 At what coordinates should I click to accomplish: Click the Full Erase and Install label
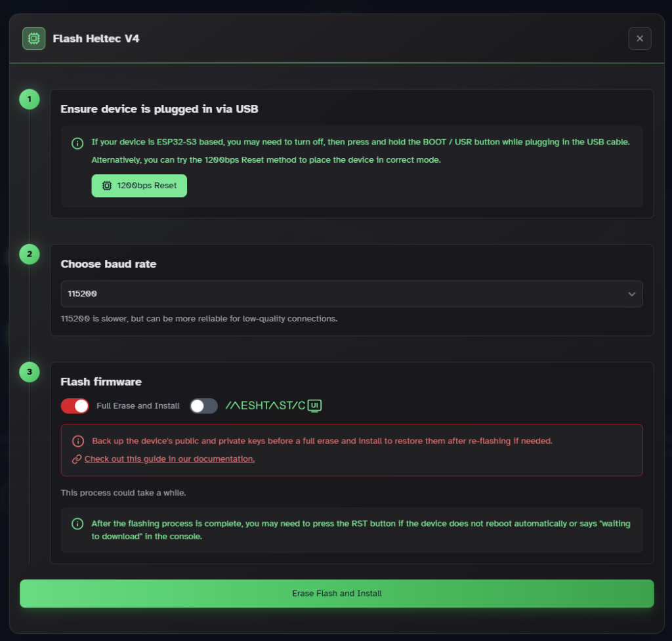(138, 406)
